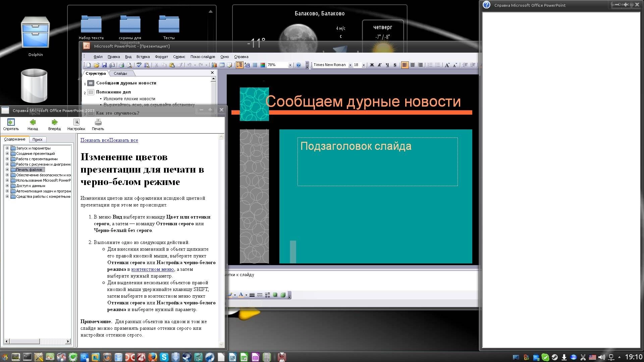Go back with Назад in help
The image size is (644, 362).
coord(33,125)
